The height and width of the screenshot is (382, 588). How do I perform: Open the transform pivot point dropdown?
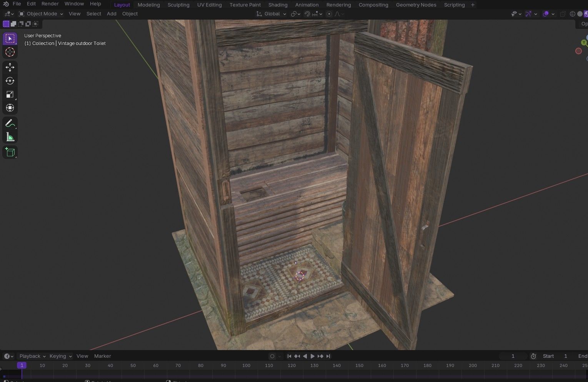click(295, 14)
